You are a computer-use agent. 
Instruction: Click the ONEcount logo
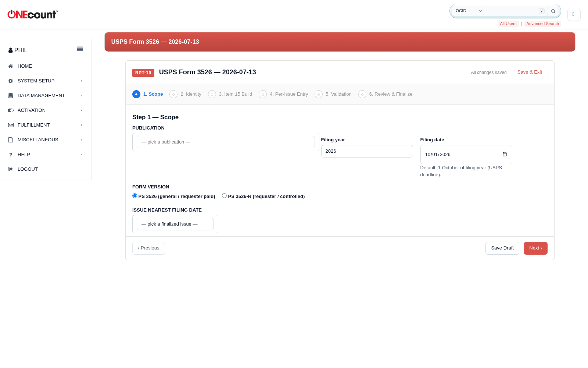[x=33, y=14]
